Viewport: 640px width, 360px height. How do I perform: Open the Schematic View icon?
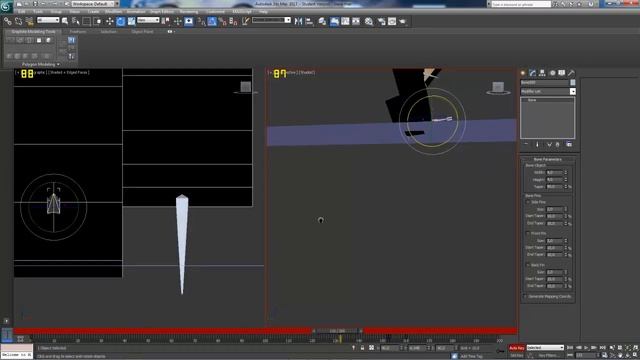tap(356, 21)
